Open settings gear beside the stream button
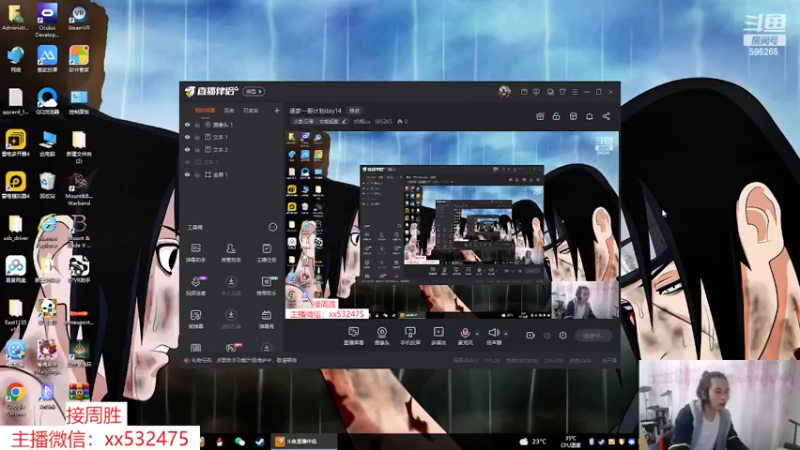This screenshot has height=450, width=800. (562, 335)
